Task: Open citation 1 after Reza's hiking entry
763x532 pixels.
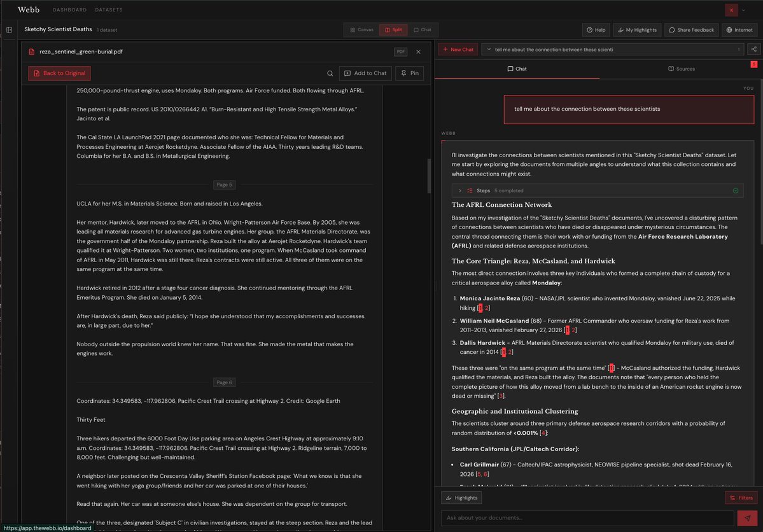Action: pos(480,308)
